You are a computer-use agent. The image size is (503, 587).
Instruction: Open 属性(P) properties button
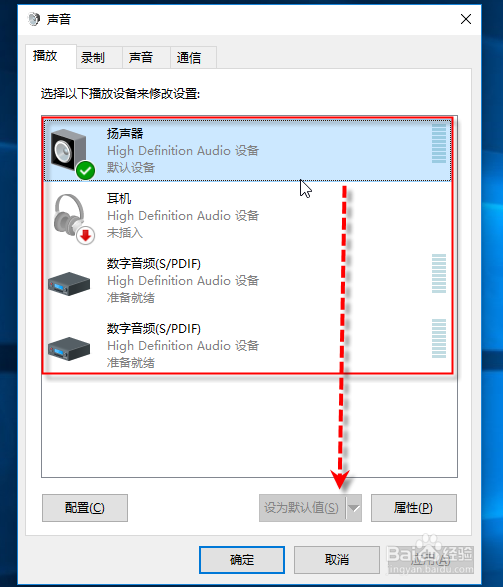coord(414,508)
